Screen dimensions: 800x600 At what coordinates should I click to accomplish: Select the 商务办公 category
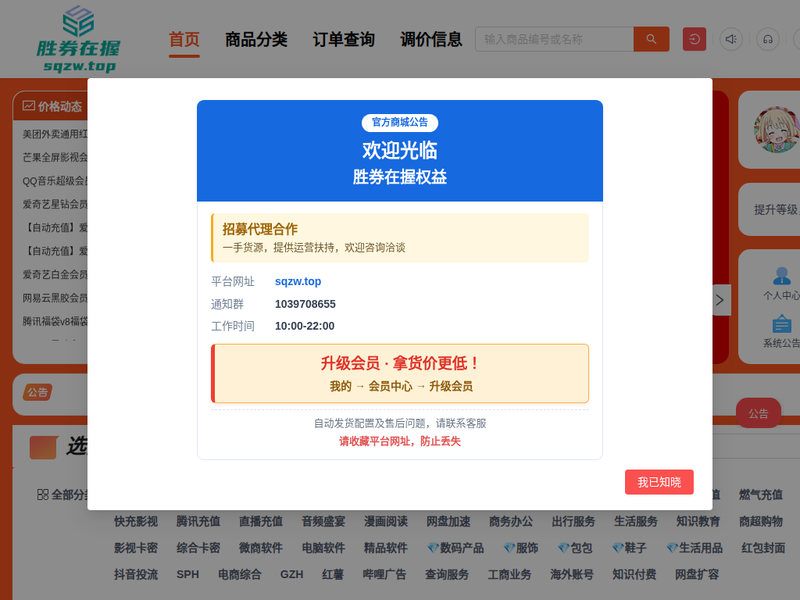click(511, 521)
